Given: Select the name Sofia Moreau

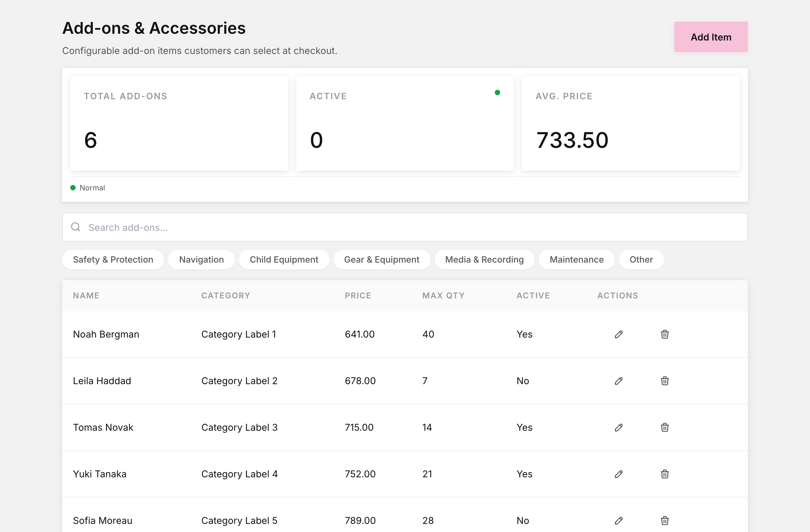Looking at the screenshot, I should (x=103, y=521).
